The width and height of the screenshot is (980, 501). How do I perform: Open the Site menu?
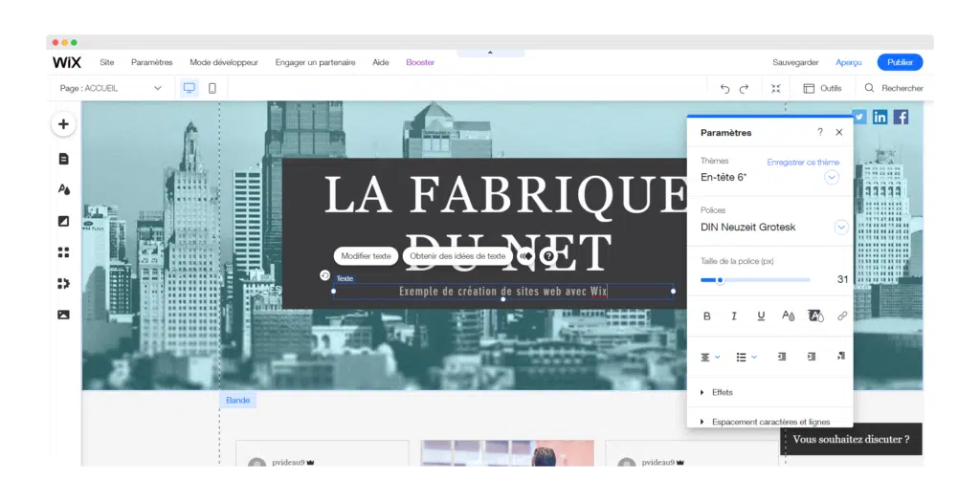pos(107,62)
